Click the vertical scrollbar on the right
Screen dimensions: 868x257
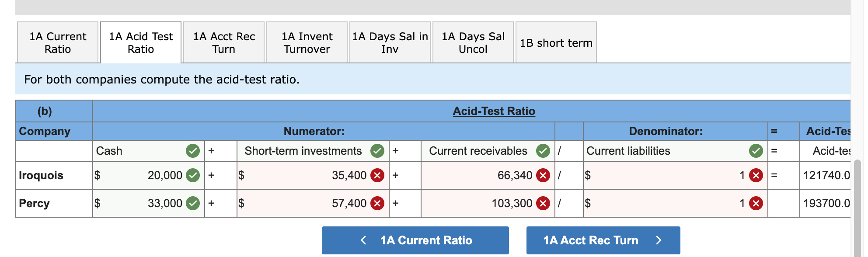(858, 208)
